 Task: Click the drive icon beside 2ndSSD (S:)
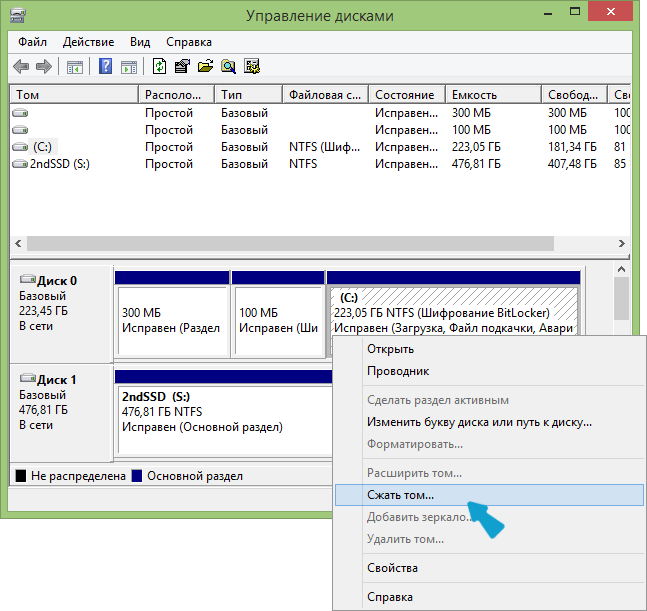(20, 164)
